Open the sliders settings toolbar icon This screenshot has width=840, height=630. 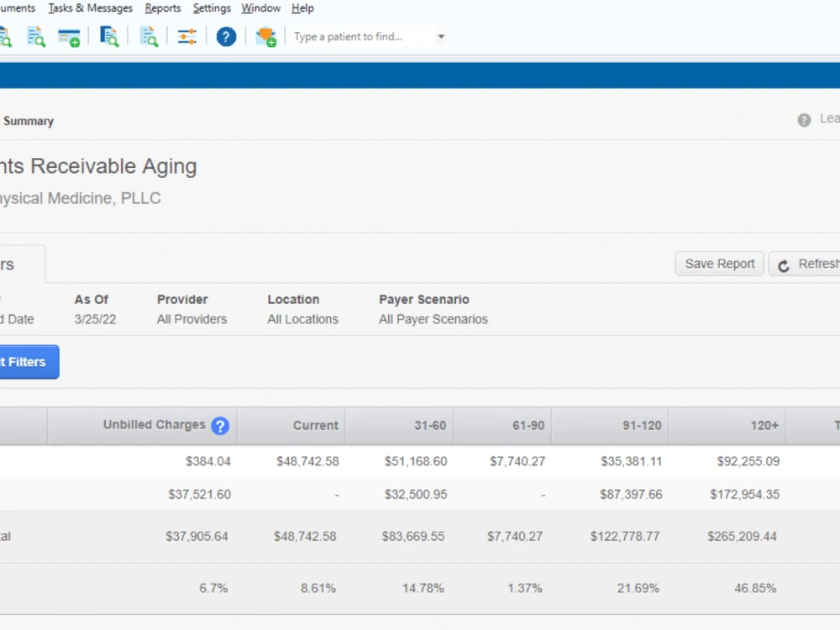click(x=187, y=36)
